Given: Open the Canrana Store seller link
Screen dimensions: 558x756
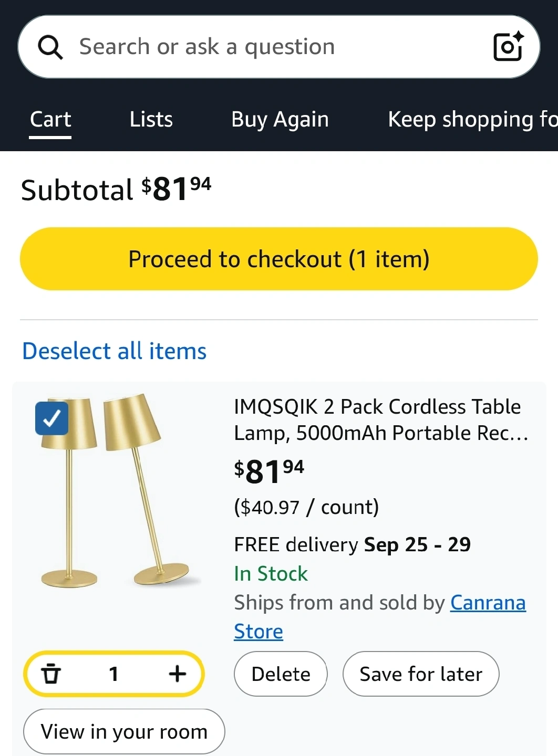Looking at the screenshot, I should pyautogui.click(x=487, y=603).
